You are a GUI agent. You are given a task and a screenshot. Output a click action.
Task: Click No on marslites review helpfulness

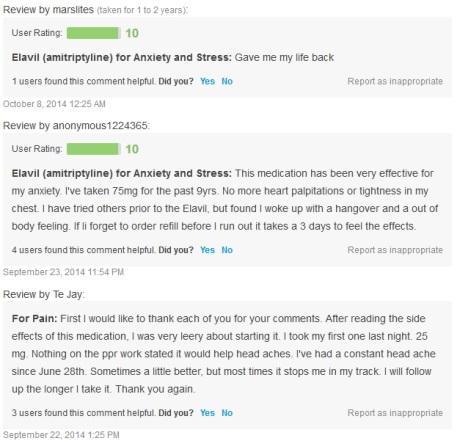[227, 81]
